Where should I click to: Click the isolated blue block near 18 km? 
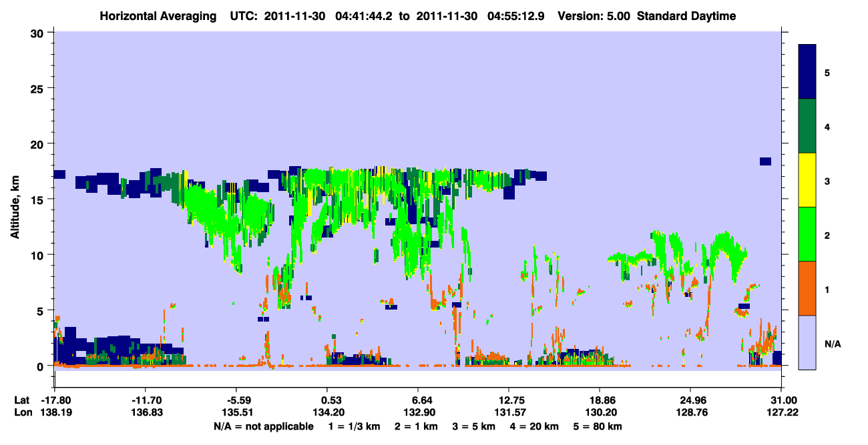pyautogui.click(x=765, y=161)
